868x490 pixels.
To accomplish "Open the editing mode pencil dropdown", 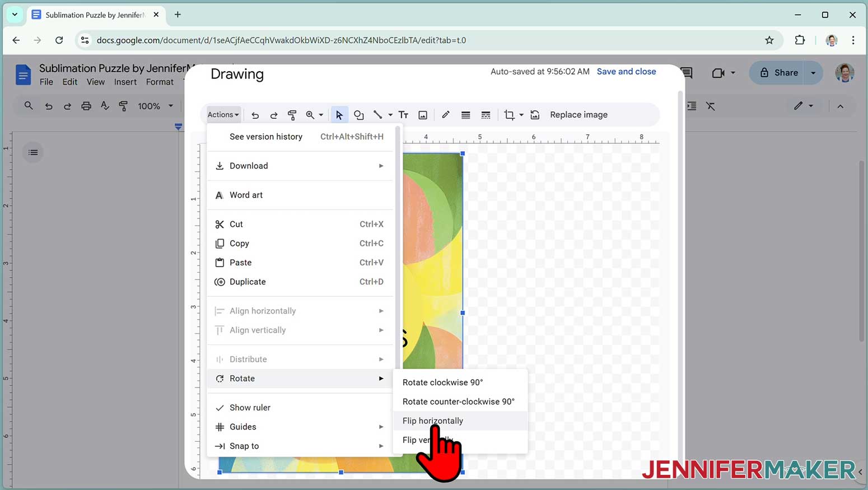I will pyautogui.click(x=802, y=106).
